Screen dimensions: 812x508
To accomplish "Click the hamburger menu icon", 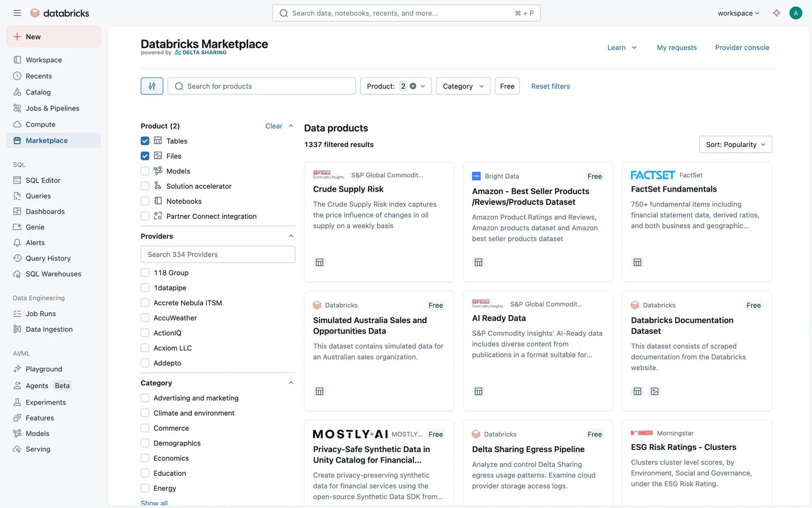I will pos(17,13).
